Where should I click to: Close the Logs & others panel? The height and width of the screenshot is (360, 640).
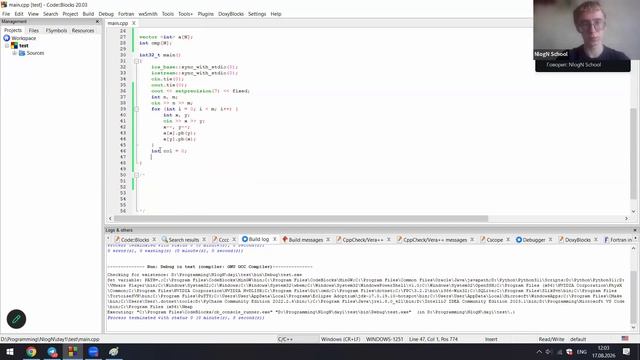[635, 230]
